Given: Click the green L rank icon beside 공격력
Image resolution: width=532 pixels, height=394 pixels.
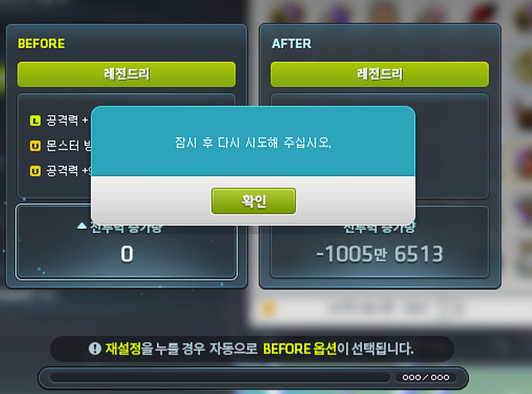Looking at the screenshot, I should pyautogui.click(x=35, y=120).
